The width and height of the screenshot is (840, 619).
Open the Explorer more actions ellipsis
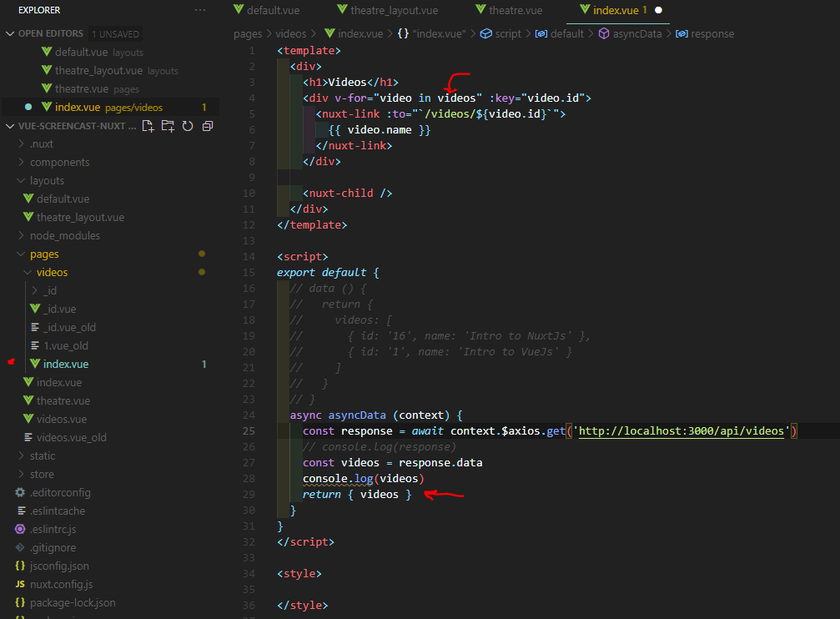[200, 10]
